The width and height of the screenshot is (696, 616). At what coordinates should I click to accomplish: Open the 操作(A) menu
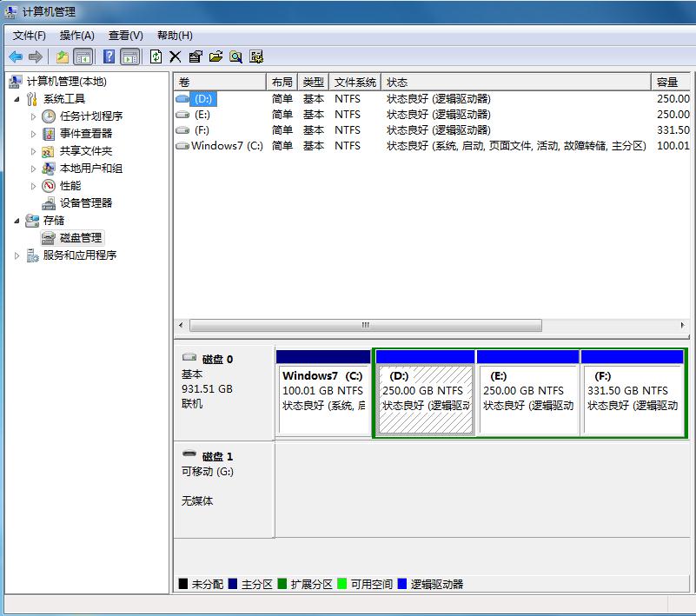coord(77,36)
